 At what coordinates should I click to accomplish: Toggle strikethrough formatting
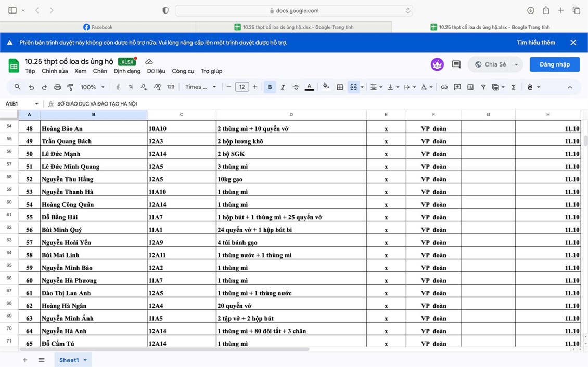(296, 87)
